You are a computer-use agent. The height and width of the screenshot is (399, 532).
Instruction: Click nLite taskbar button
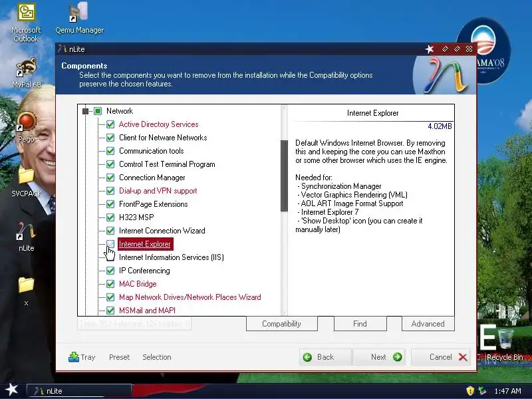pyautogui.click(x=79, y=391)
